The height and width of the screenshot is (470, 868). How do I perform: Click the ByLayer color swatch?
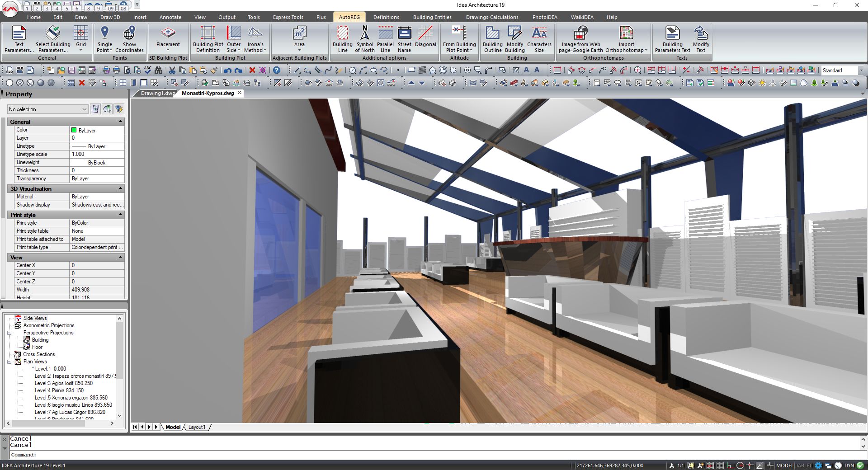point(74,130)
